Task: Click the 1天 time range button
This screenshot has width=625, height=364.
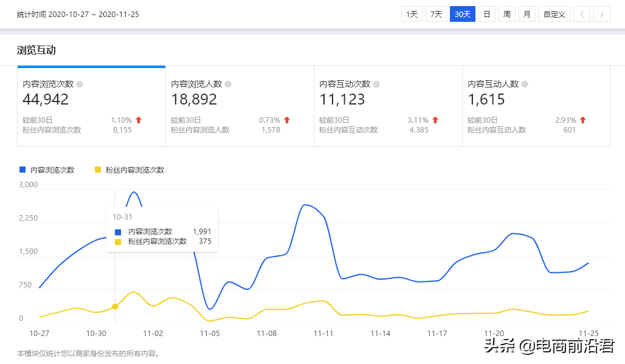Action: coord(412,13)
